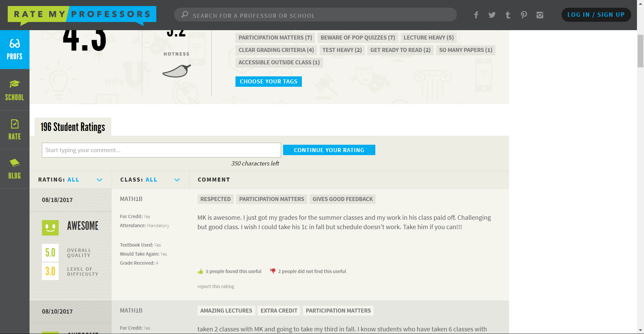Click 'Attendance: Mandatory' text

[x=145, y=225]
